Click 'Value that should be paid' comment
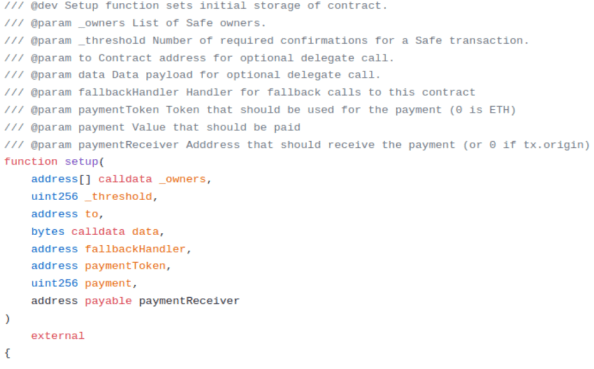This screenshot has height=369, width=594. point(216,127)
